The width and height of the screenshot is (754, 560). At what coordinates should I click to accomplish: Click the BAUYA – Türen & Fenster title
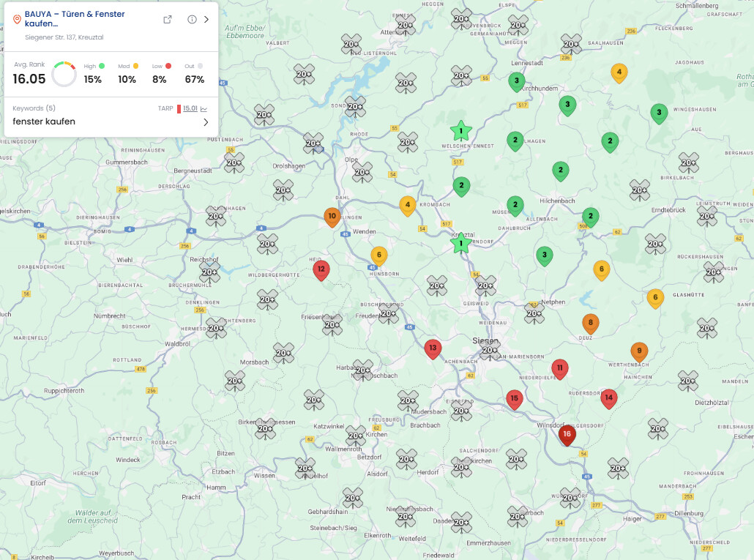point(75,19)
